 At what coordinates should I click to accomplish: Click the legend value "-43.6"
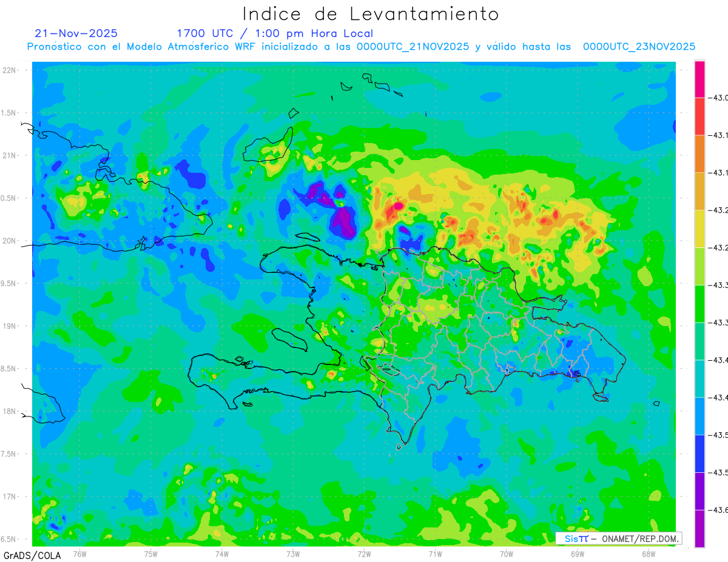click(717, 510)
